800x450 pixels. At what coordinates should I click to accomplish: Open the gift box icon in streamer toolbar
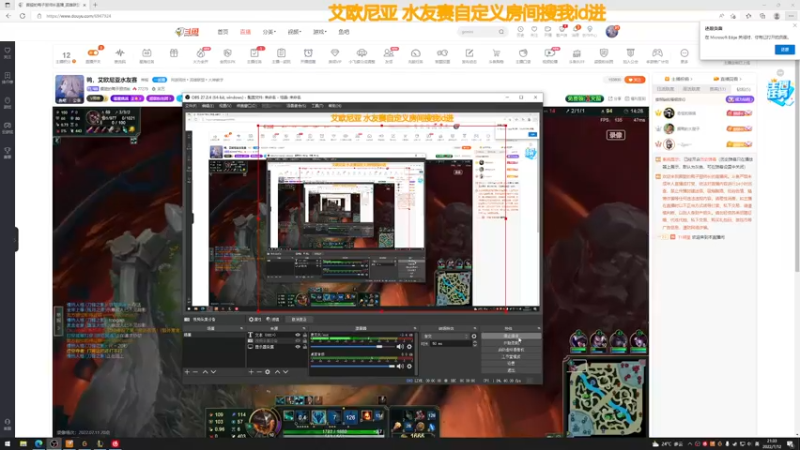pyautogui.click(x=174, y=53)
